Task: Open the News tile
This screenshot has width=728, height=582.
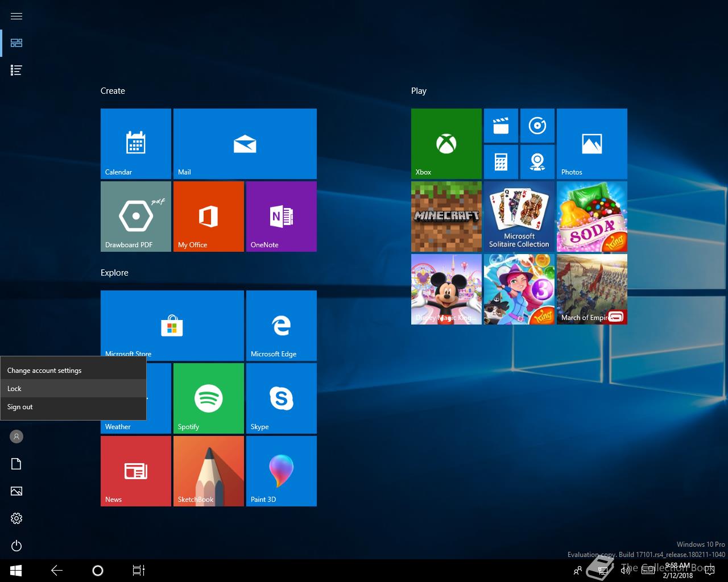Action: tap(136, 471)
